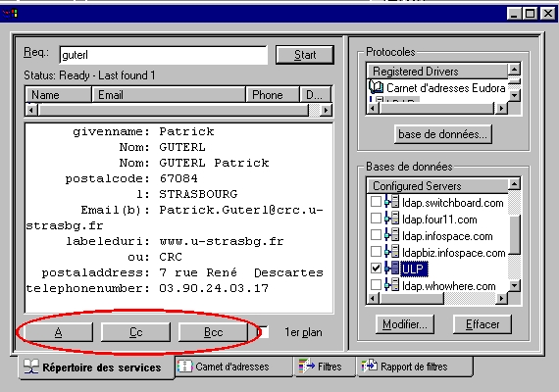Enable ldap.switchboard.com server checkbox
Screen dimensions: 559x392
(x=377, y=202)
